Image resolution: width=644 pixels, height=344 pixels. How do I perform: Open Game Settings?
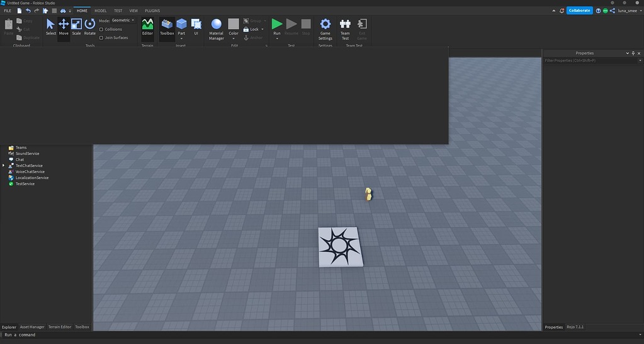325,28
